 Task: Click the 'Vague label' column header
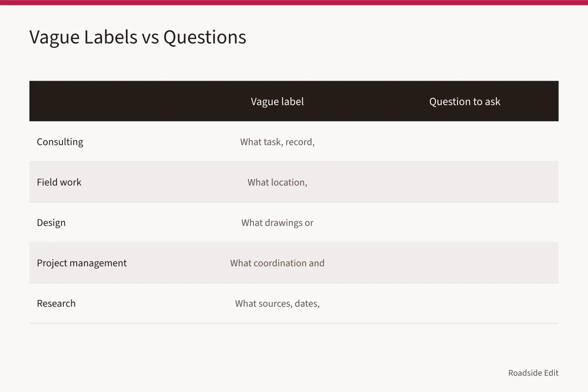(x=277, y=101)
